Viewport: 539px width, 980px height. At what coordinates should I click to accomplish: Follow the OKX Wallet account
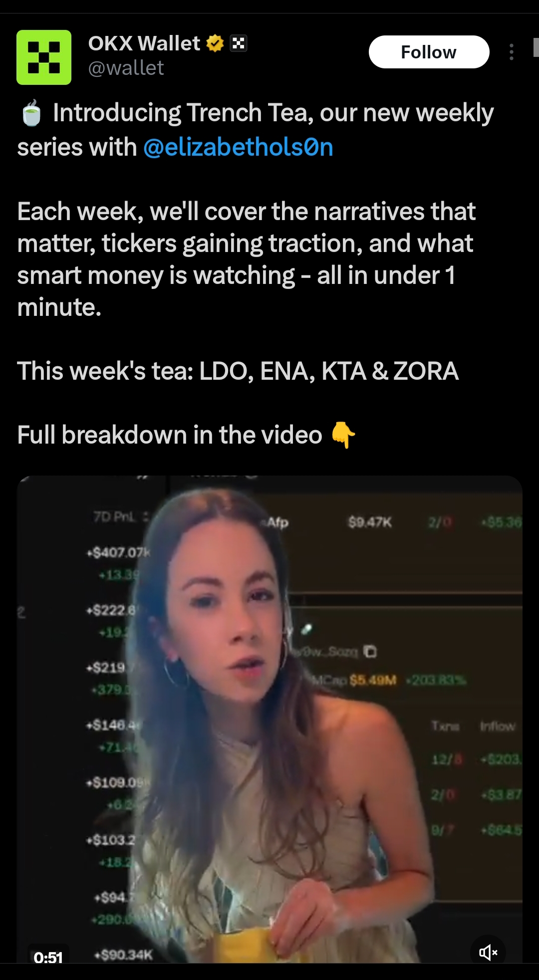(429, 52)
